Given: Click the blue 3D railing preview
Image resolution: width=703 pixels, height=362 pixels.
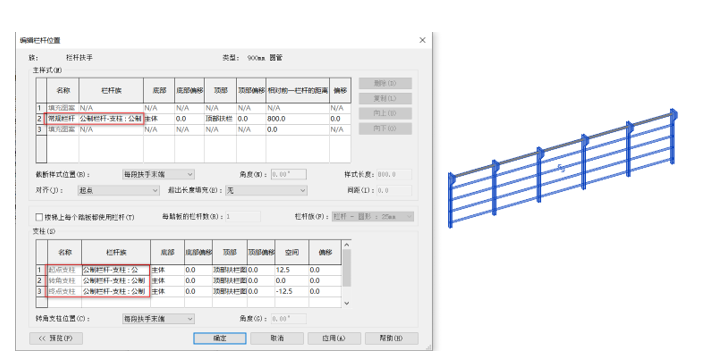Looking at the screenshot, I should tap(563, 168).
